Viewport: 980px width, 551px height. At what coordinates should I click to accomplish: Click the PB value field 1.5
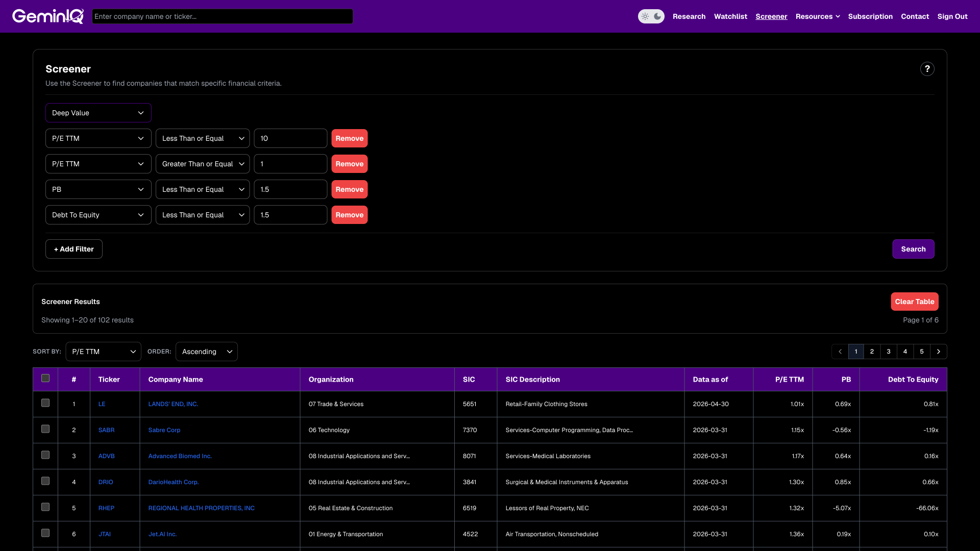pyautogui.click(x=290, y=189)
